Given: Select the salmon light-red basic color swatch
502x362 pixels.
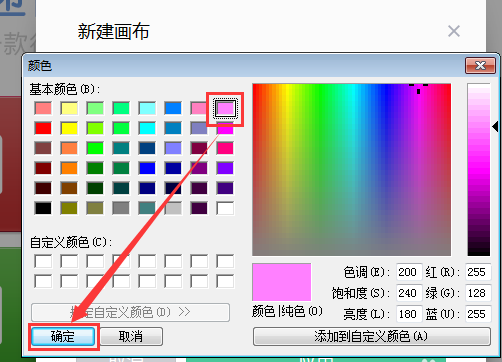Looking at the screenshot, I should coord(43,108).
